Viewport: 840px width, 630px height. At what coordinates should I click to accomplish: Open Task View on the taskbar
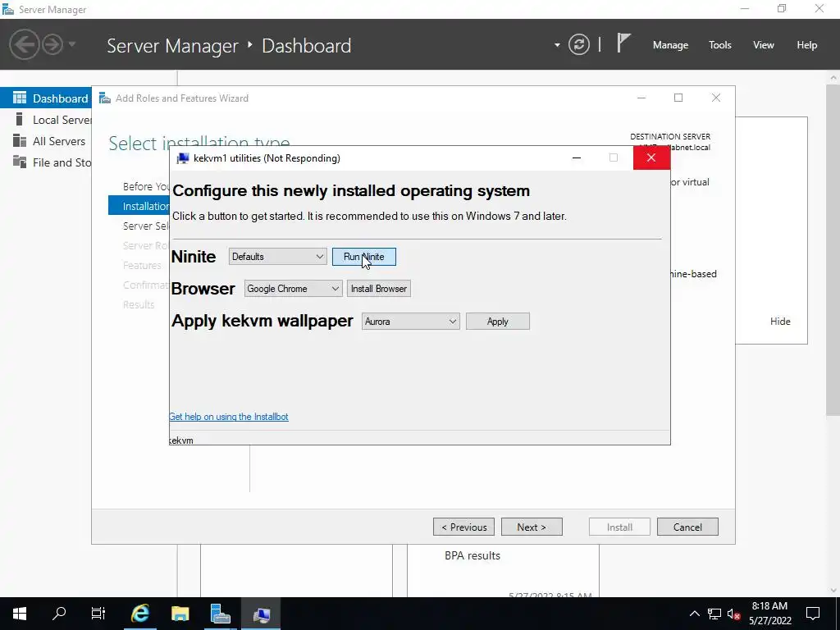(x=98, y=614)
